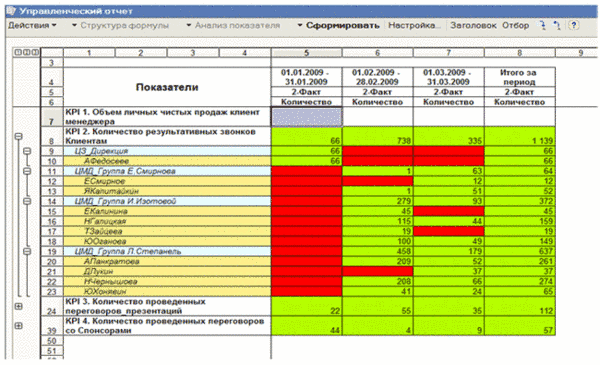Click KPI 2 Количество результативных звонков label
This screenshot has width=600, height=365.
167,136
